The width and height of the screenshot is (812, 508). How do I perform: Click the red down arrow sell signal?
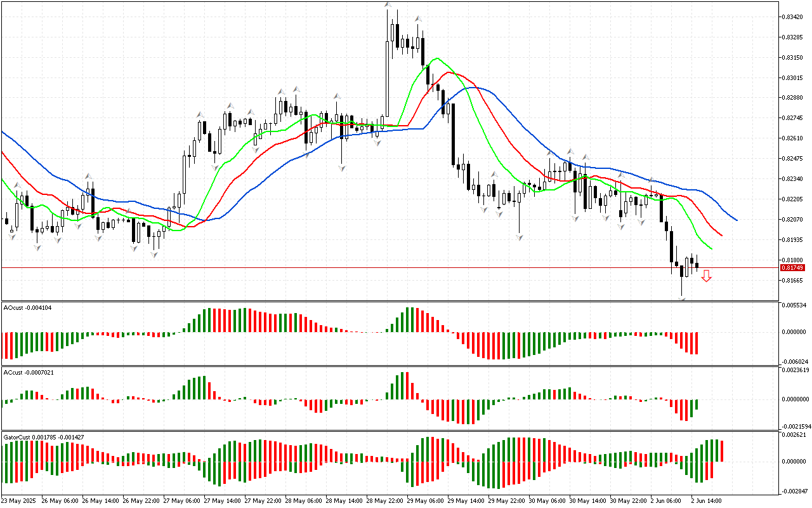[x=706, y=276]
